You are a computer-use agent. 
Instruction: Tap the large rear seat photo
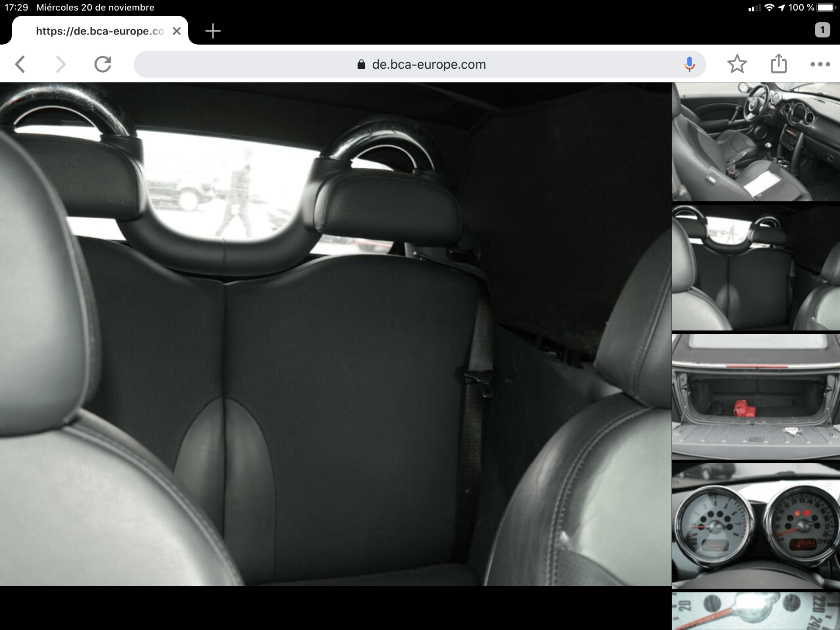(336, 334)
